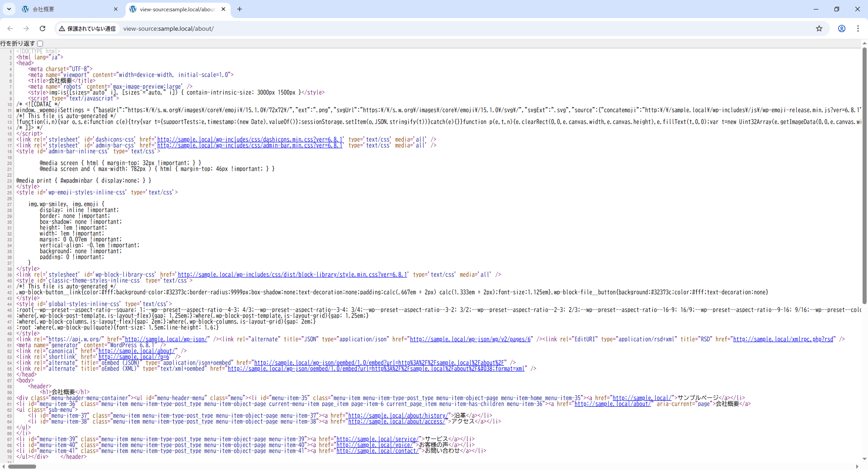This screenshot has width=868, height=470.
Task: Click the meta charset UTF-8 line
Action: pyautogui.click(x=60, y=69)
